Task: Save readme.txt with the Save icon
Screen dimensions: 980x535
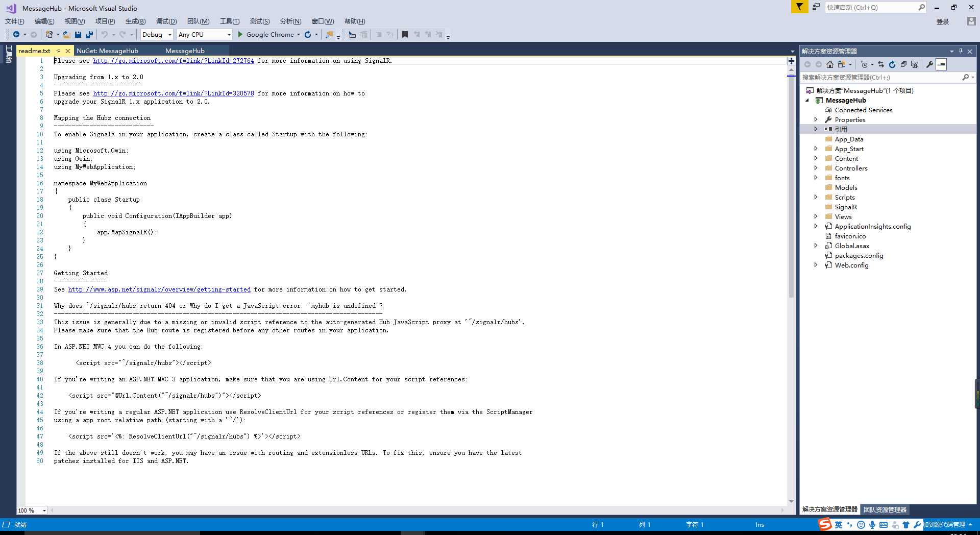Action: [78, 34]
